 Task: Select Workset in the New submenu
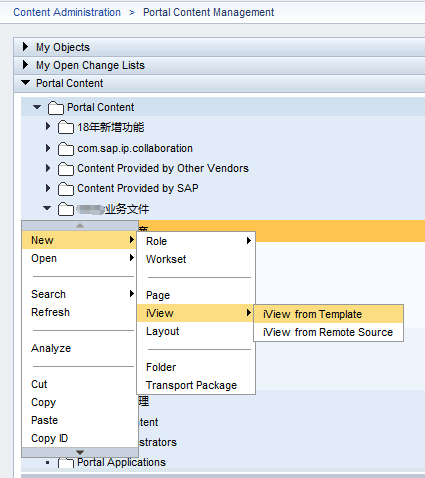196,259
